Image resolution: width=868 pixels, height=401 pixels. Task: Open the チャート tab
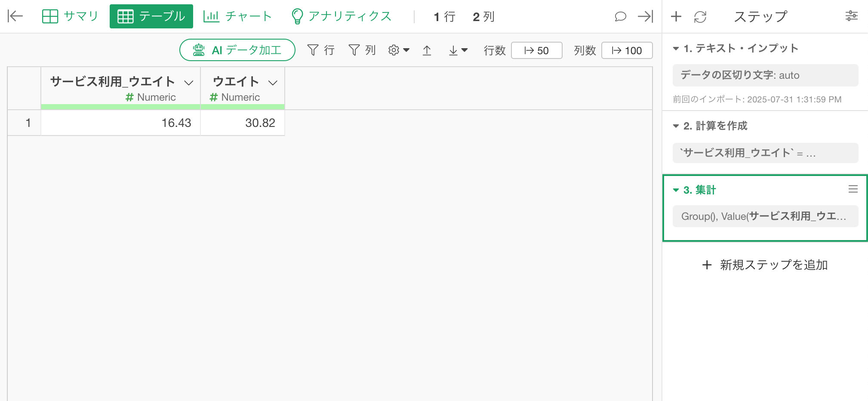coord(237,16)
